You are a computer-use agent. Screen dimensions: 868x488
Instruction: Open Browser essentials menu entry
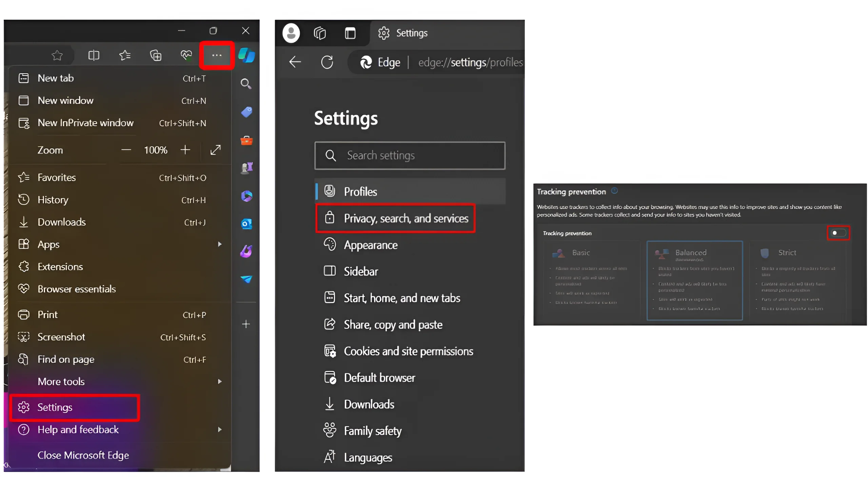(x=120, y=289)
